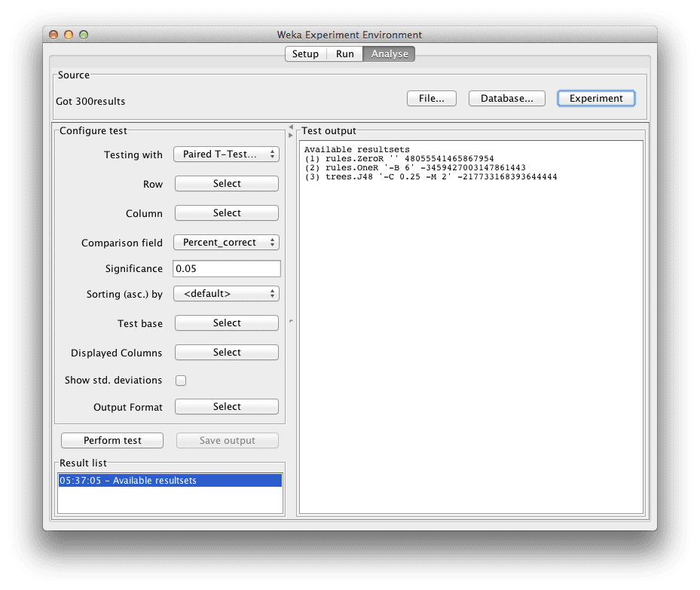
Task: Click Select for Output Format
Action: point(227,407)
